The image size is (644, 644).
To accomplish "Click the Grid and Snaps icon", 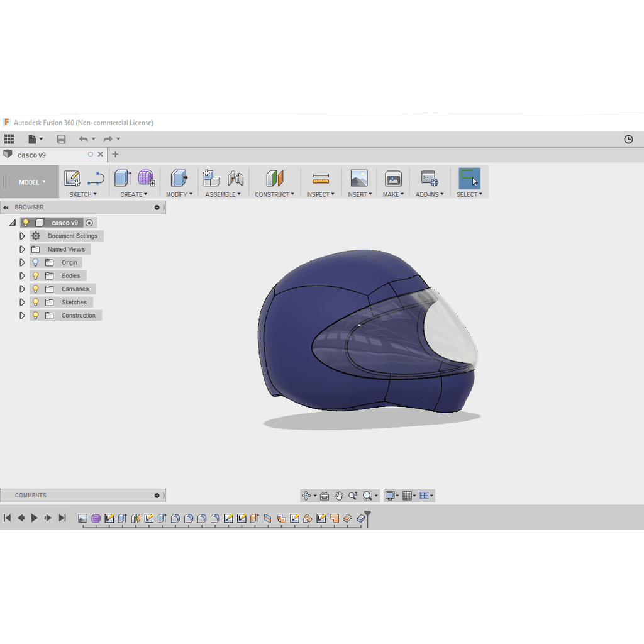I will 407,496.
